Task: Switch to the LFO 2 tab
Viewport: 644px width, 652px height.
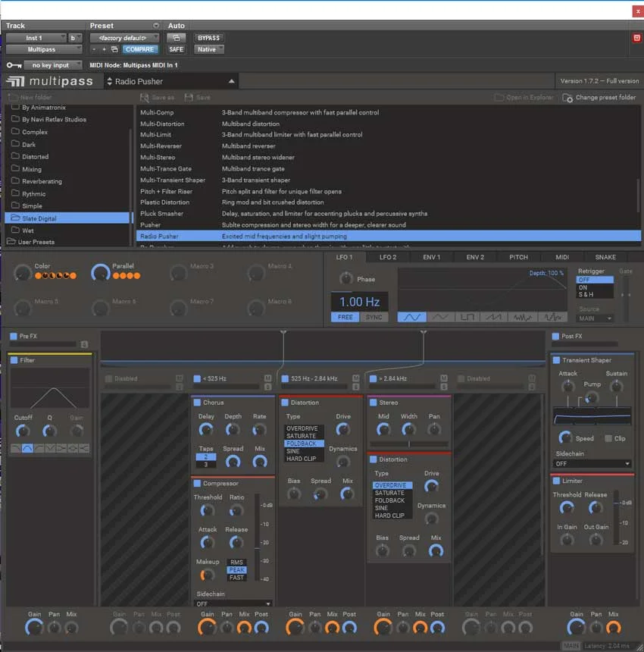Action: click(x=388, y=257)
